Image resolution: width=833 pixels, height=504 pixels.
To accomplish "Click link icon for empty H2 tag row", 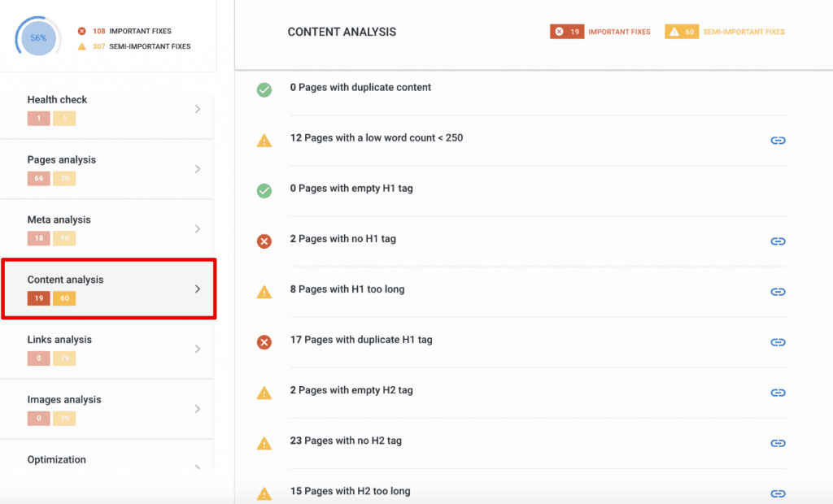I will tap(778, 393).
